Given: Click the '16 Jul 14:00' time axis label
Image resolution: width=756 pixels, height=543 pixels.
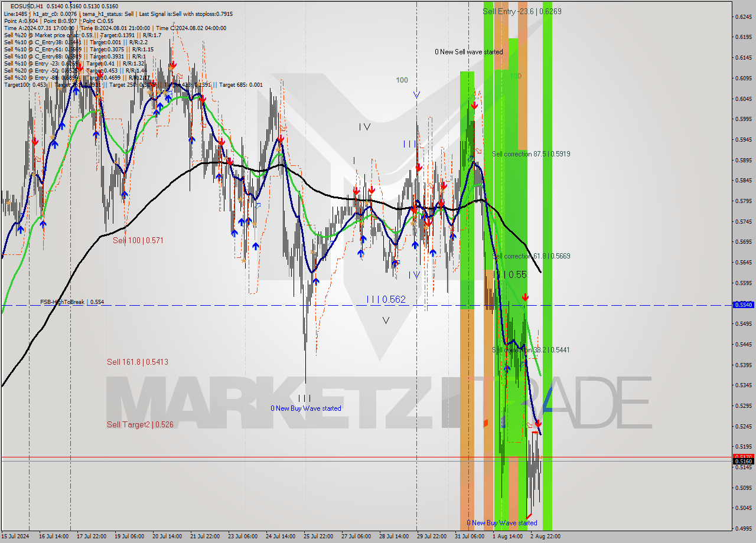Looking at the screenshot, I should (54, 537).
